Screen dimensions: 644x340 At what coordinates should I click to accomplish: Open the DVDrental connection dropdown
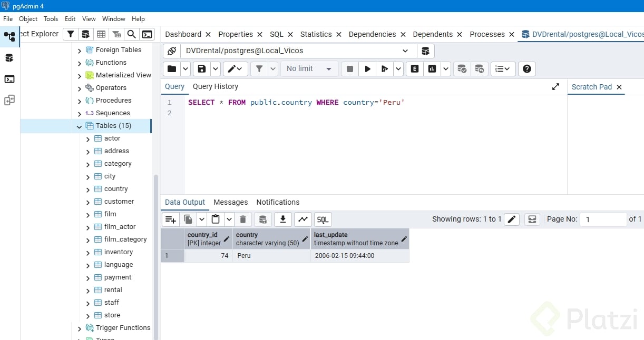tap(405, 51)
